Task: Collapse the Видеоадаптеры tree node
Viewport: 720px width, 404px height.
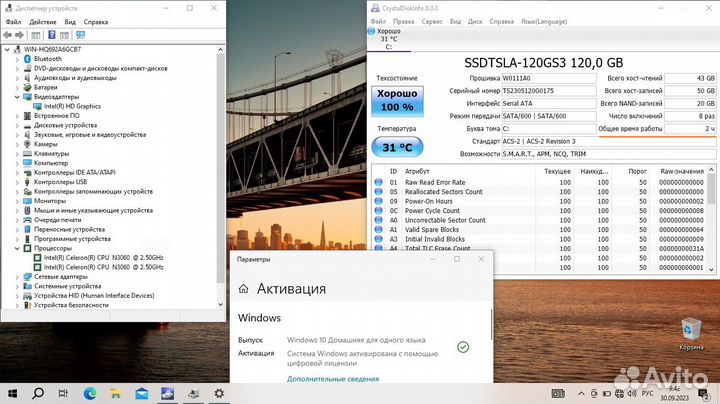Action: 18,97
